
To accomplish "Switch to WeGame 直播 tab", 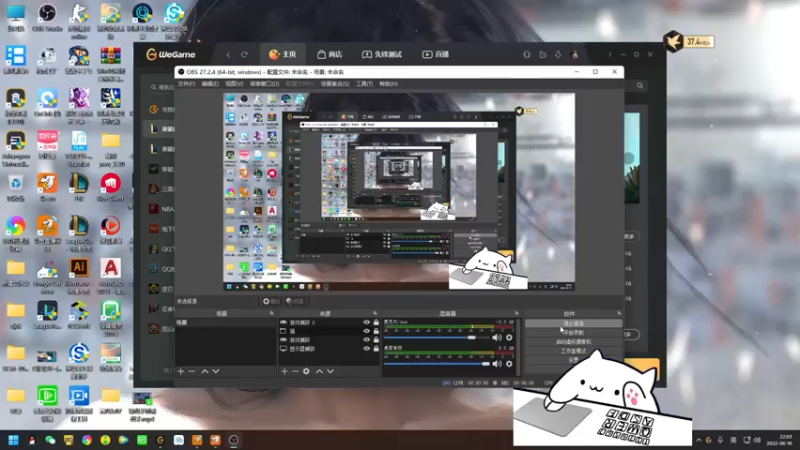I will coord(436,55).
